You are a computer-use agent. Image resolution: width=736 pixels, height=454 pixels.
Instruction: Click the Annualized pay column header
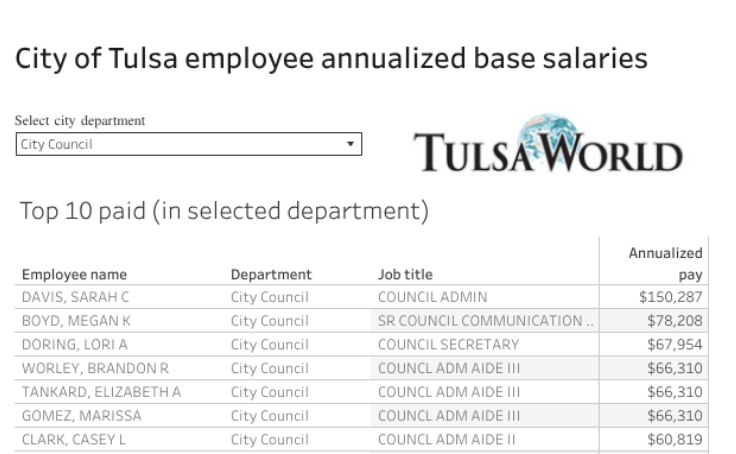click(665, 264)
